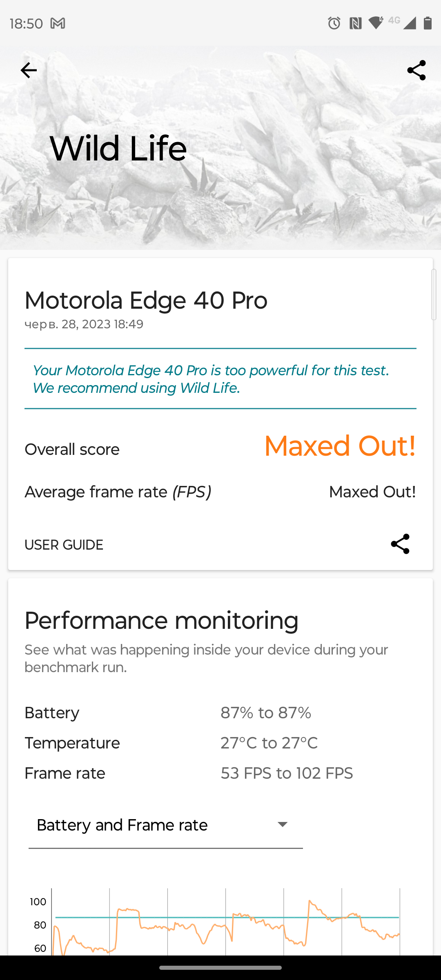This screenshot has width=441, height=980.
Task: Tap the Motorola Edge 40 Pro title
Action: tap(146, 301)
